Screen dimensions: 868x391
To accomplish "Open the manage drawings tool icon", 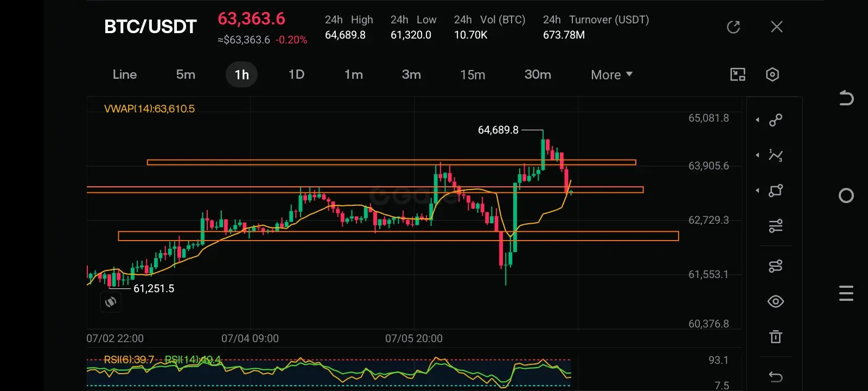I will (776, 266).
